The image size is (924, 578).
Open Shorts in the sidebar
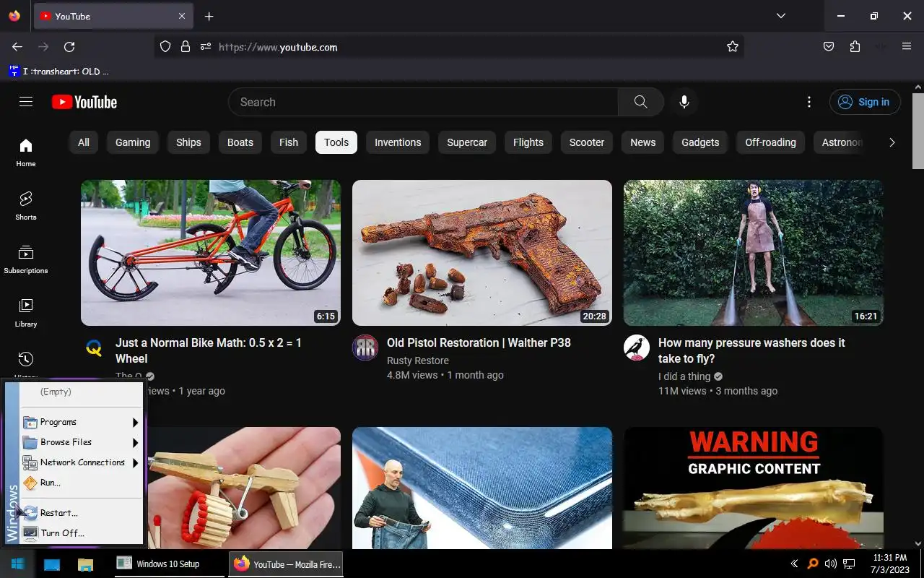point(26,206)
